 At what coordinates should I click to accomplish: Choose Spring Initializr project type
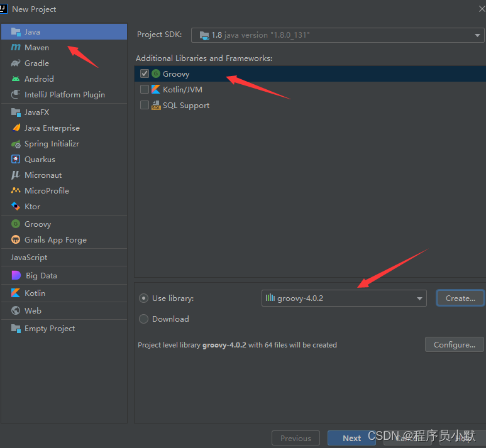[x=64, y=144]
